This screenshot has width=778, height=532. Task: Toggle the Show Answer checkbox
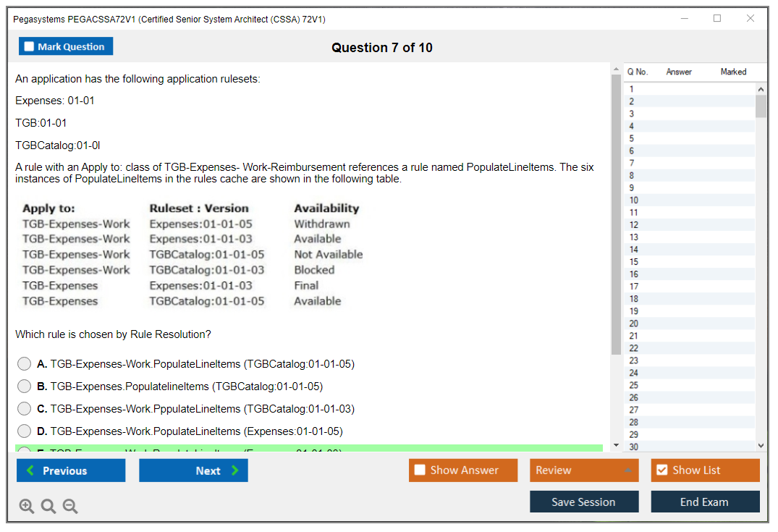pos(420,470)
